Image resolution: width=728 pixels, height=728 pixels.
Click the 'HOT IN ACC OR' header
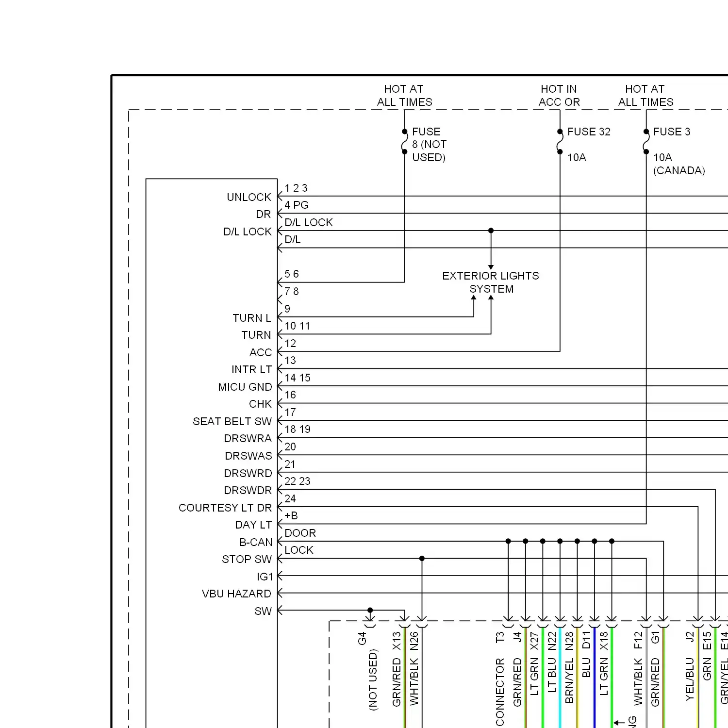(x=559, y=96)
